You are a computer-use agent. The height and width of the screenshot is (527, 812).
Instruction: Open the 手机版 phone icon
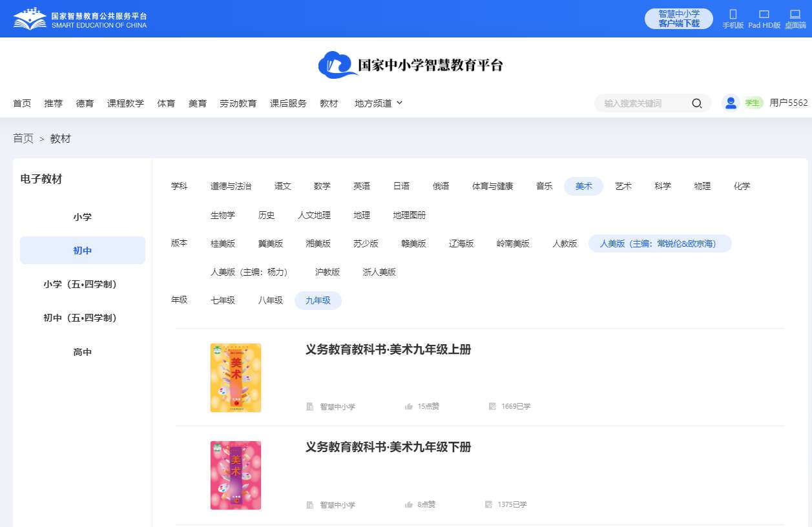coord(733,14)
